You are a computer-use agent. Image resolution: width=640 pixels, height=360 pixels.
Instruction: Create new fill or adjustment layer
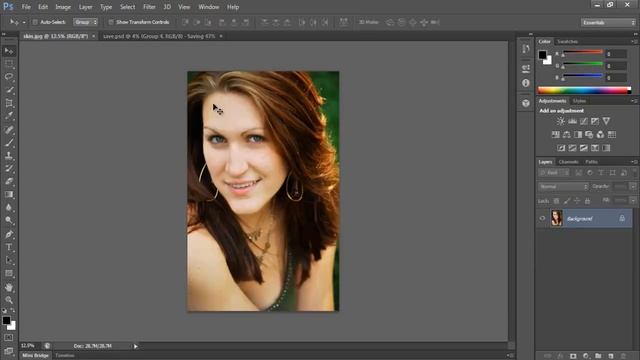click(x=586, y=356)
